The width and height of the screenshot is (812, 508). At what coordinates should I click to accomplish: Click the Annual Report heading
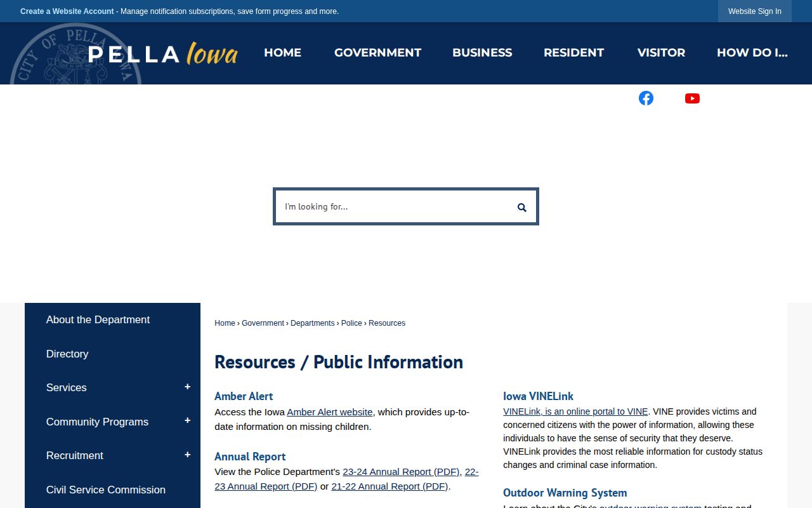[x=250, y=457]
